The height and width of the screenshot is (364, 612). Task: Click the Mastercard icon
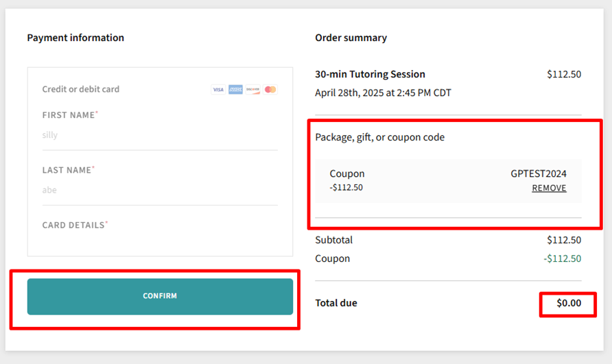[x=270, y=90]
